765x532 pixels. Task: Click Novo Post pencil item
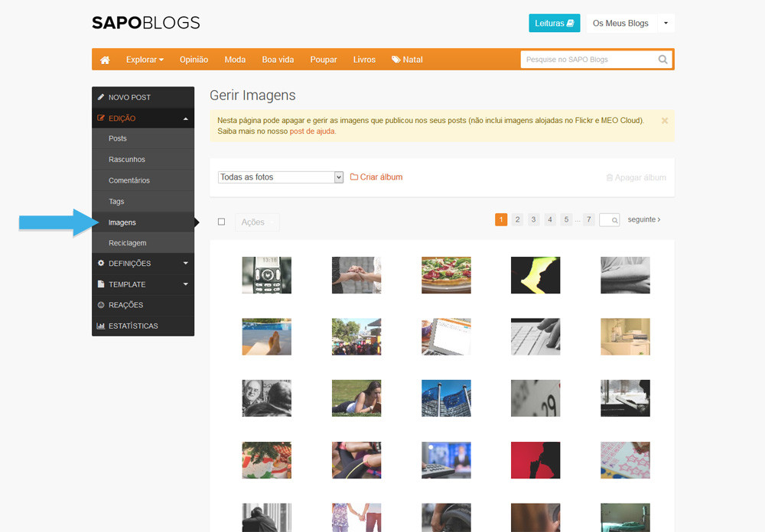[x=129, y=98]
